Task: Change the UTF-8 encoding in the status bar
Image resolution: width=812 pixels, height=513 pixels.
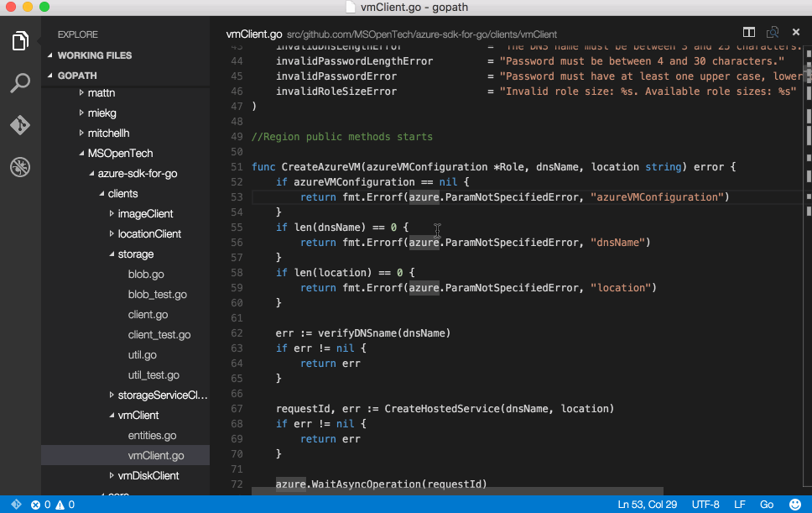Action: [x=705, y=505]
